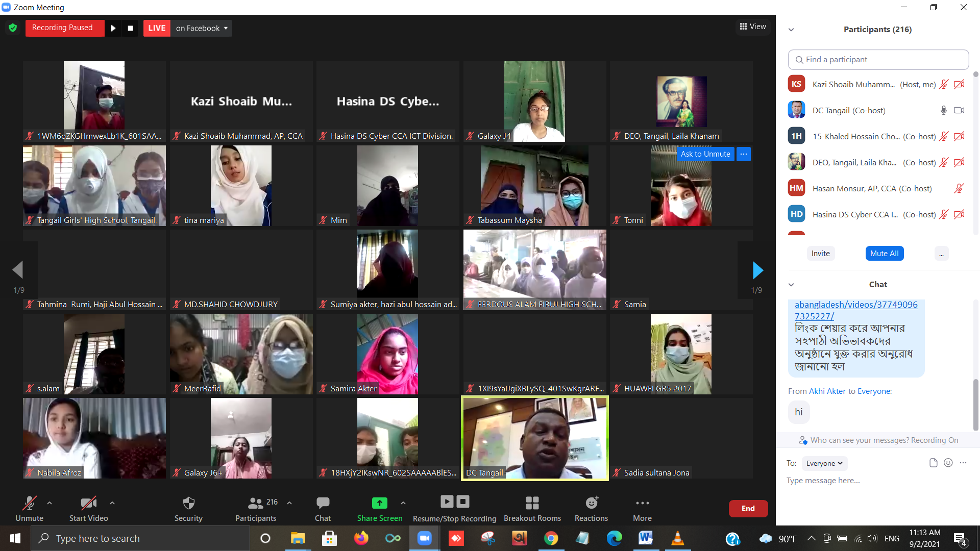Screen dimensions: 980x551
Task: Click the Unmute microphone button
Action: (x=29, y=509)
